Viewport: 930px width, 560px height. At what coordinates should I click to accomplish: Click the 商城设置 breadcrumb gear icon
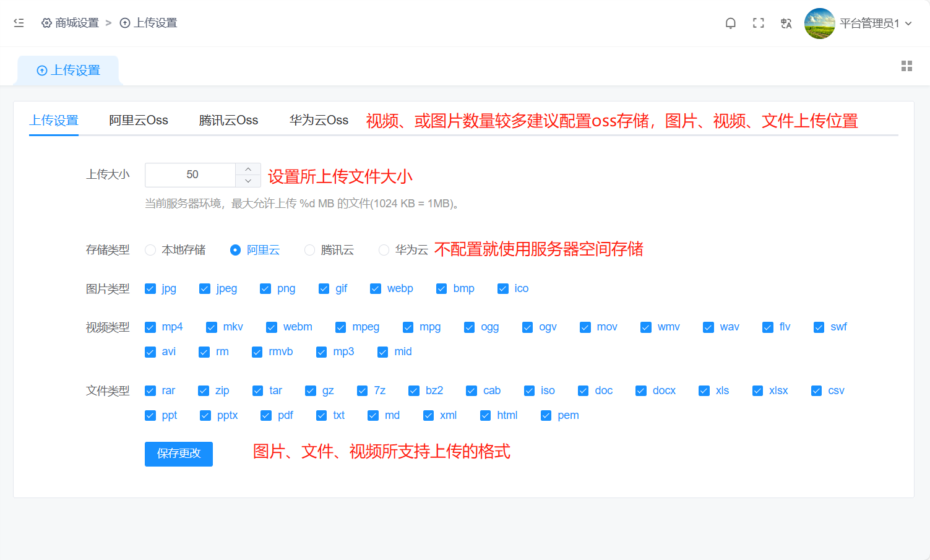pos(46,23)
